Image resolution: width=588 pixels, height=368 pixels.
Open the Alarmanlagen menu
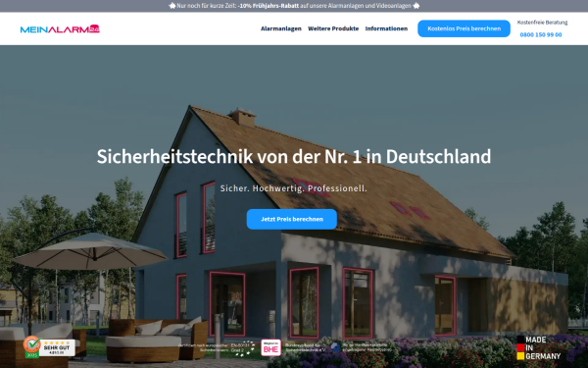(281, 28)
